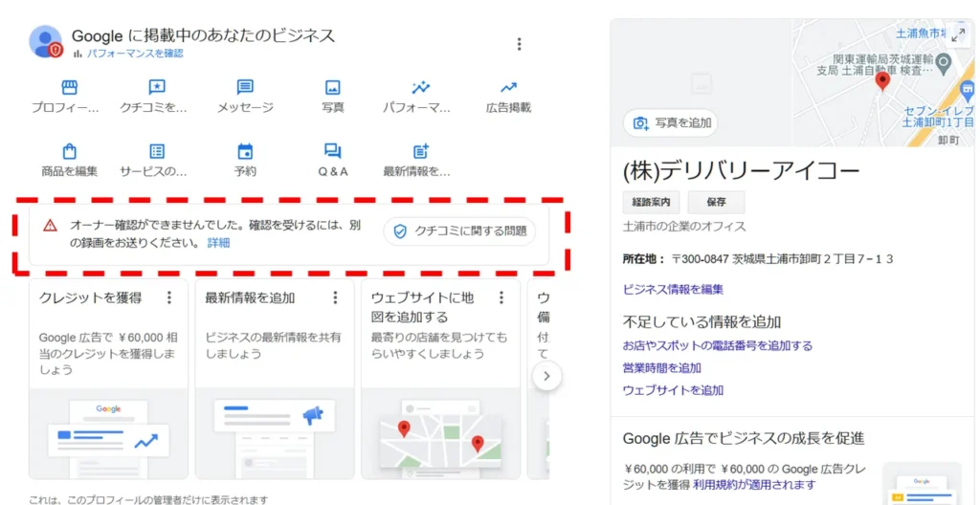Open the 予約 calendar icon

[x=245, y=151]
